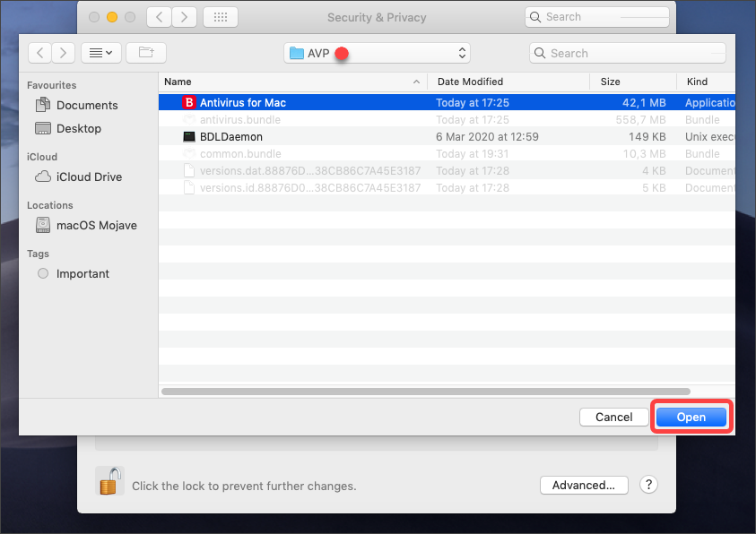Go forward in System Preferences window
Screen dimensions: 756x534
pos(184,17)
